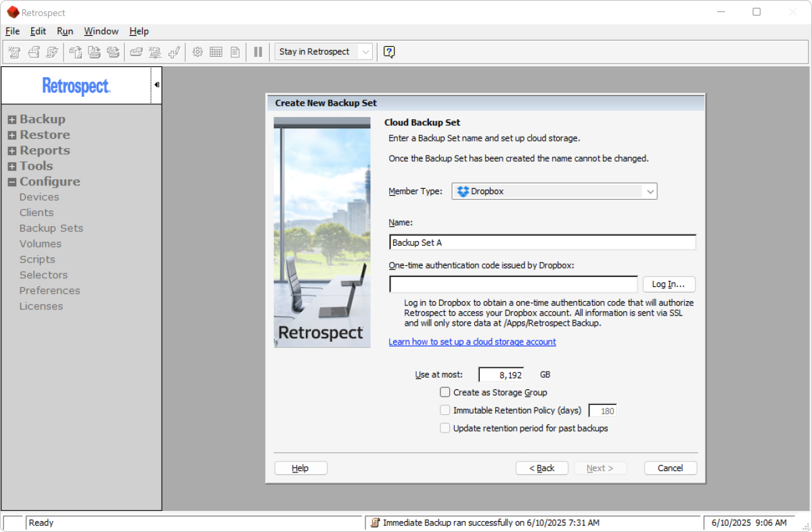The height and width of the screenshot is (532, 812).
Task: Click the seventh icon in the main toolbar
Action: 136,51
